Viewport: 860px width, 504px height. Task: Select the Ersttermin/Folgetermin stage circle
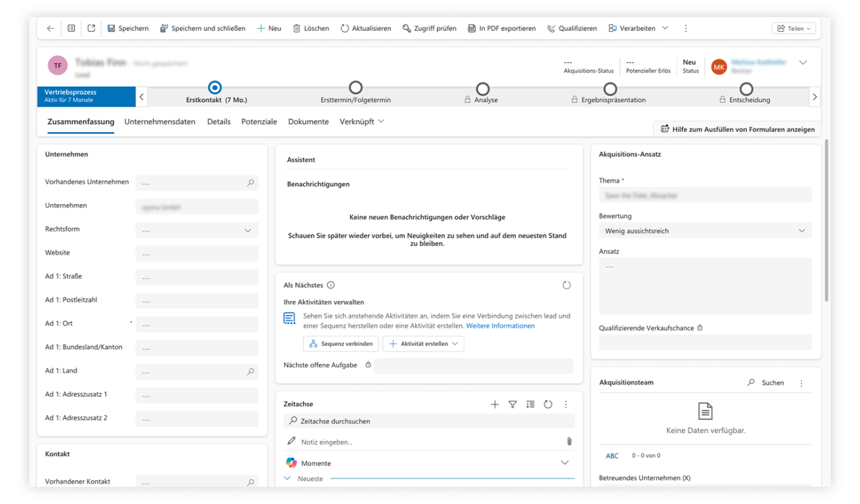pos(356,88)
